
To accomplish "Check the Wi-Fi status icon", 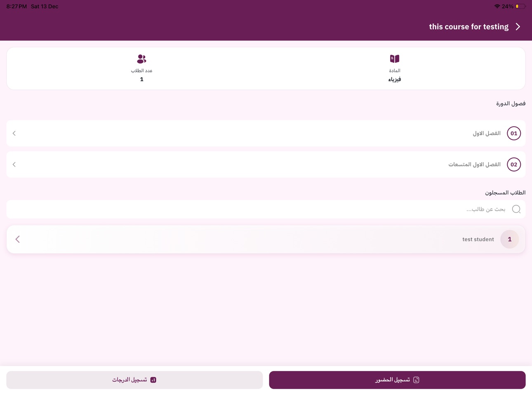I will [497, 6].
